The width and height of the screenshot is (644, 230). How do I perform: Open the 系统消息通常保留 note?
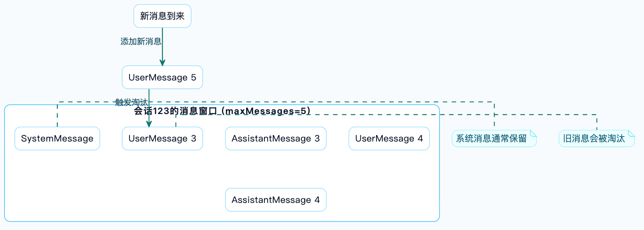click(494, 138)
